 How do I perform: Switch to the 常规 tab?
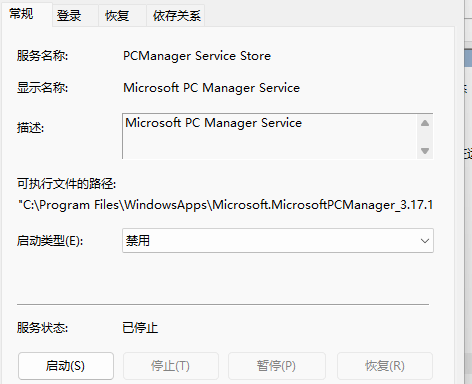coord(27,14)
